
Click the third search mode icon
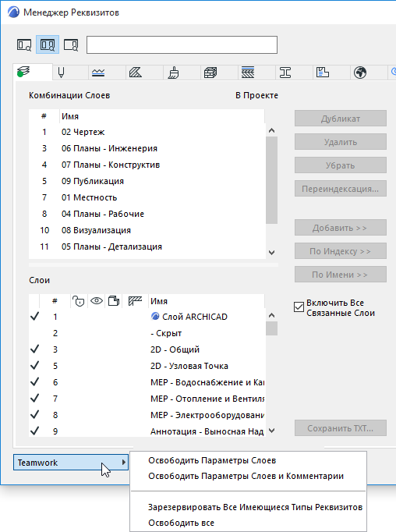[x=71, y=44]
